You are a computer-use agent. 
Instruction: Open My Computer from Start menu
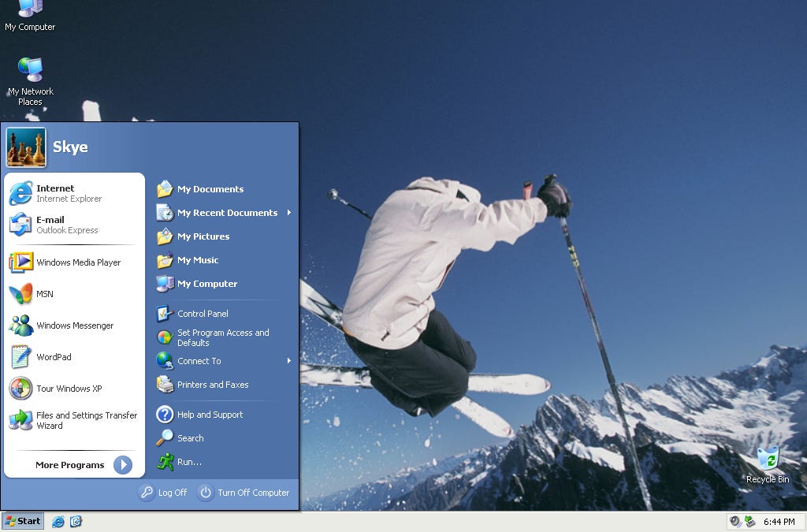[223, 284]
